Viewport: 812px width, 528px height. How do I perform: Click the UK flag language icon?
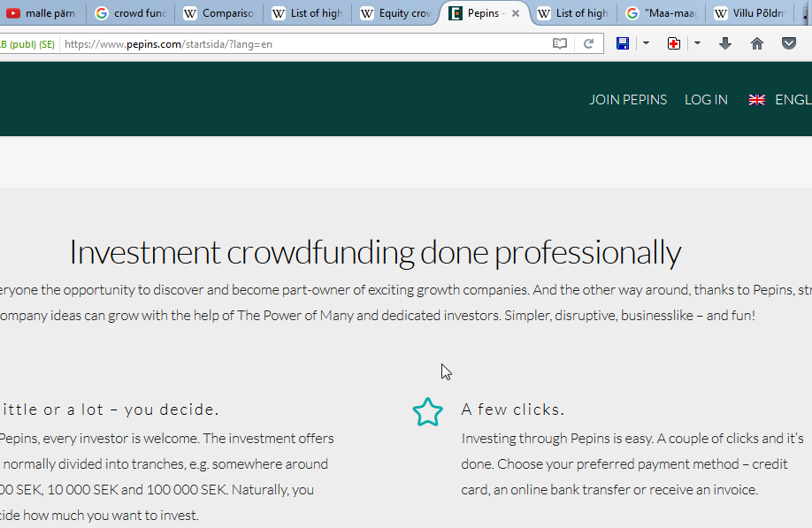(x=756, y=100)
